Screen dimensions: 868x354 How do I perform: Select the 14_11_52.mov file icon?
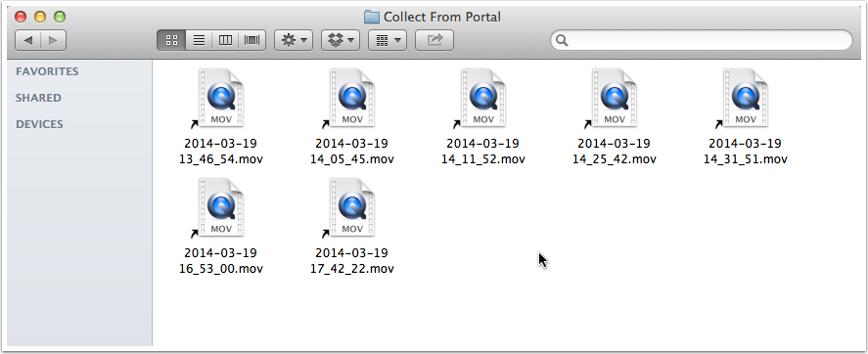tap(482, 99)
